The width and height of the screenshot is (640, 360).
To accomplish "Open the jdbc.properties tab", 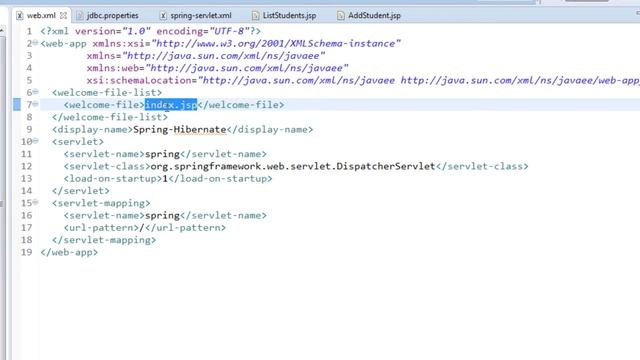I will (x=112, y=16).
